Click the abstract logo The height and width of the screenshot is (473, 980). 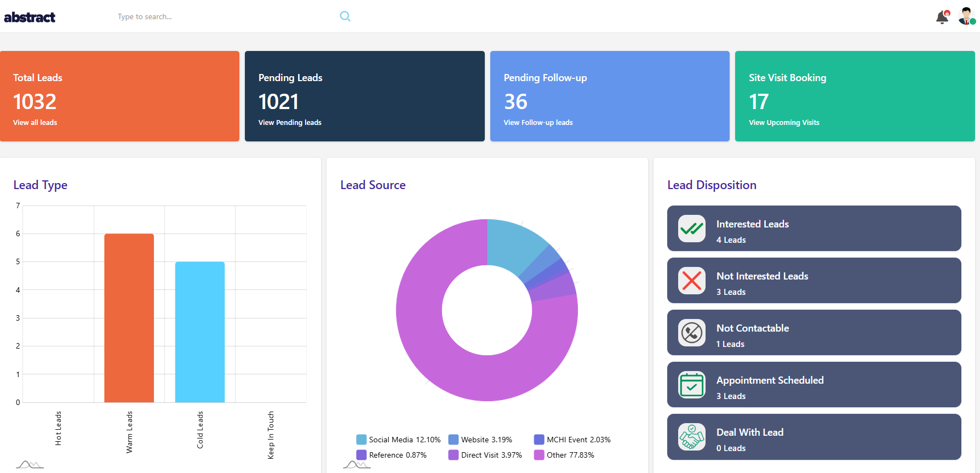30,17
